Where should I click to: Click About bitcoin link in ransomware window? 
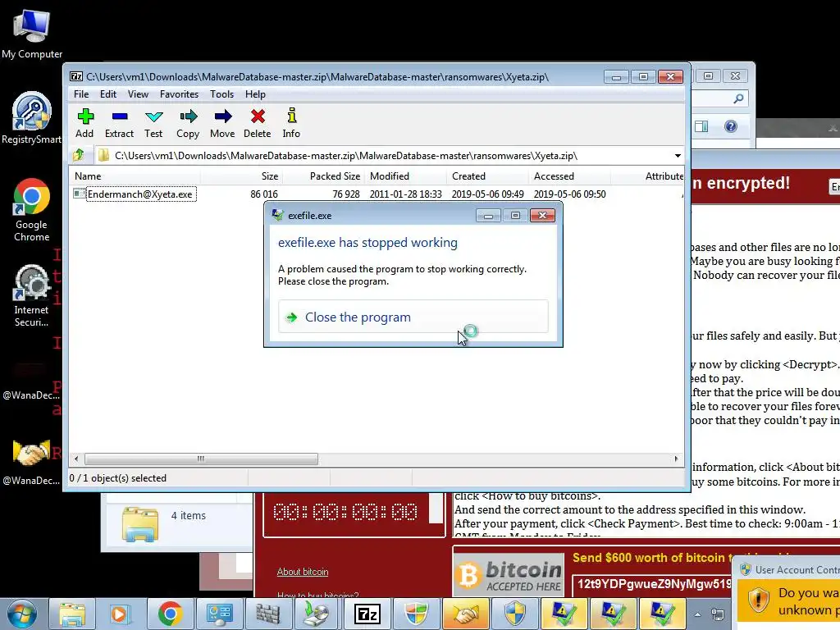pyautogui.click(x=303, y=572)
